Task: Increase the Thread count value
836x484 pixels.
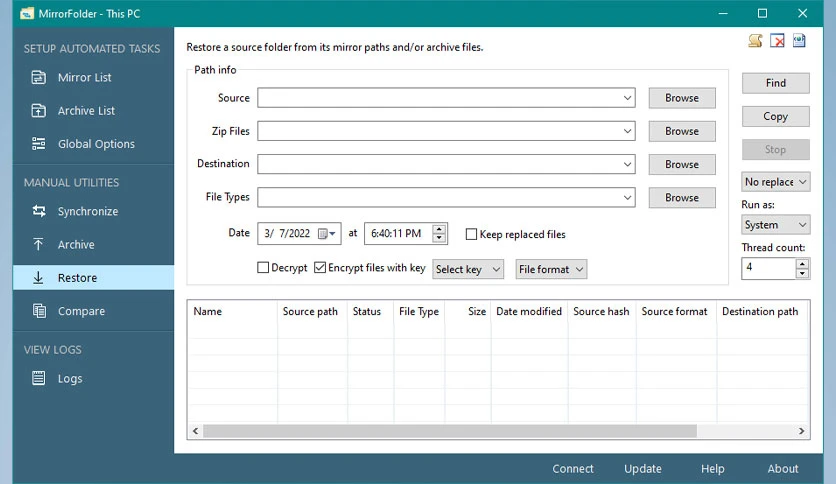Action: pos(802,263)
